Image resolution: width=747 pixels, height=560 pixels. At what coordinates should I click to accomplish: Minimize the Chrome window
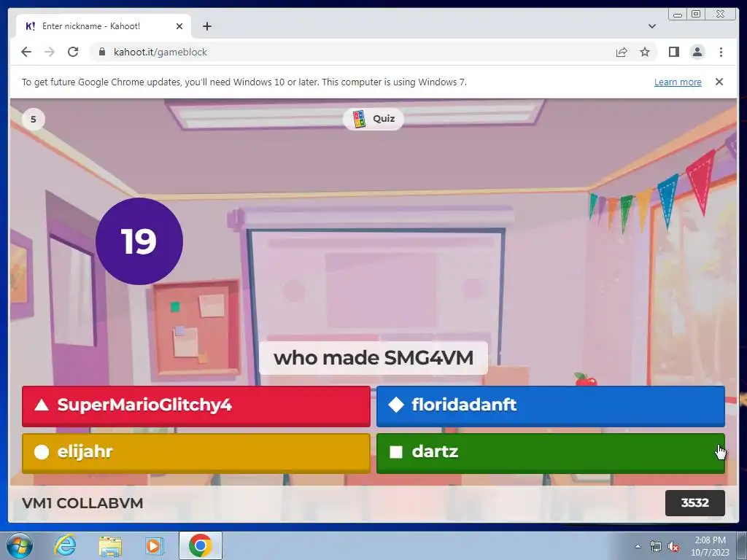tap(678, 15)
